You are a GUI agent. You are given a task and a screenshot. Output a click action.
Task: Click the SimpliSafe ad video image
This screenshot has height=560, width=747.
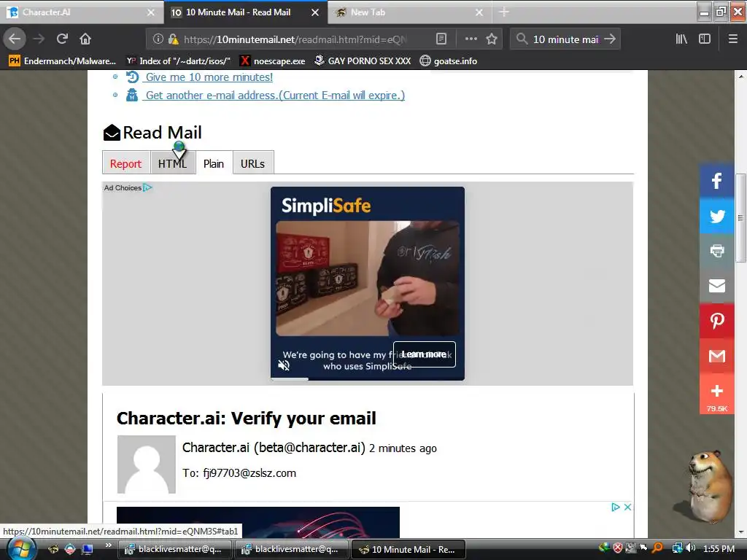[x=368, y=278]
